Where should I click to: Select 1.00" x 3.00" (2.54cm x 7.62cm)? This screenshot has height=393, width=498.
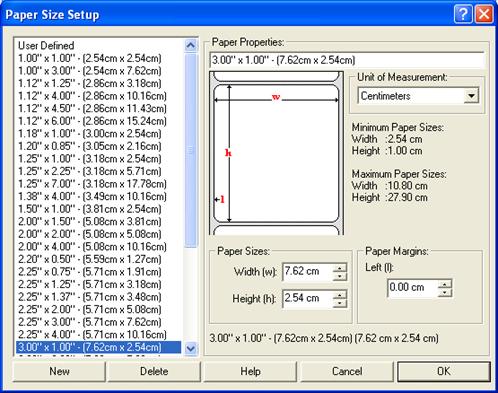click(99, 71)
